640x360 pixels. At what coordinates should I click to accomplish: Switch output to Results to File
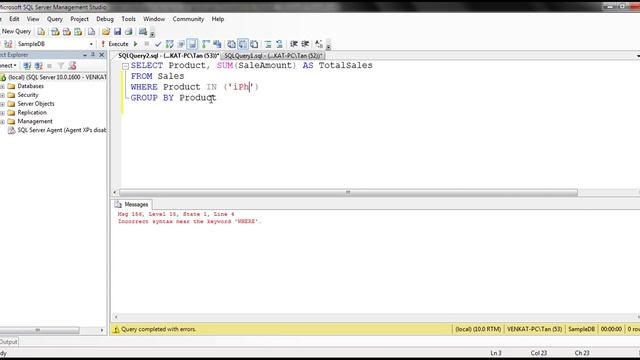tap(254, 44)
